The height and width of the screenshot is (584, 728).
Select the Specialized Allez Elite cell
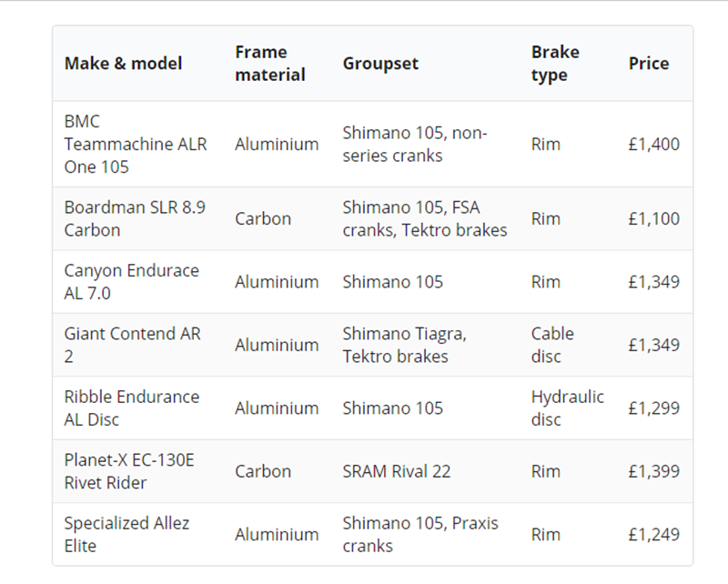click(x=126, y=534)
